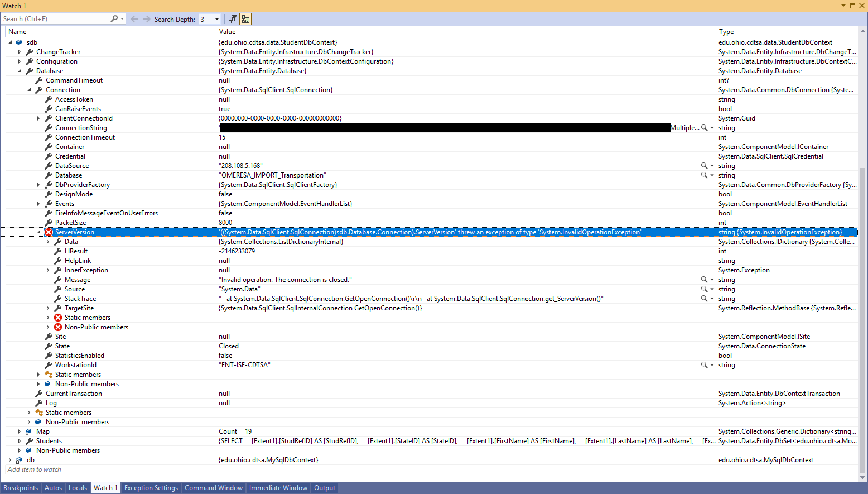The width and height of the screenshot is (868, 494).
Task: Open visualizer dropdown arrow for ConnectionString
Action: pyautogui.click(x=712, y=128)
